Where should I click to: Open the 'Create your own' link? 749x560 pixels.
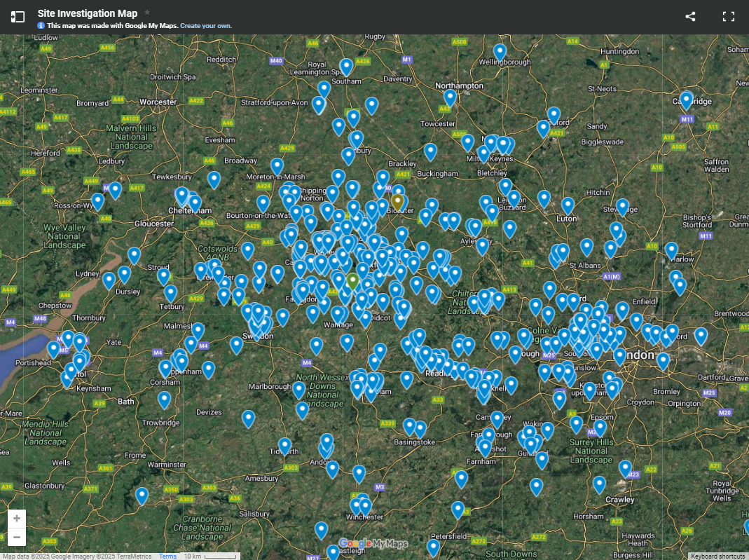[205, 26]
